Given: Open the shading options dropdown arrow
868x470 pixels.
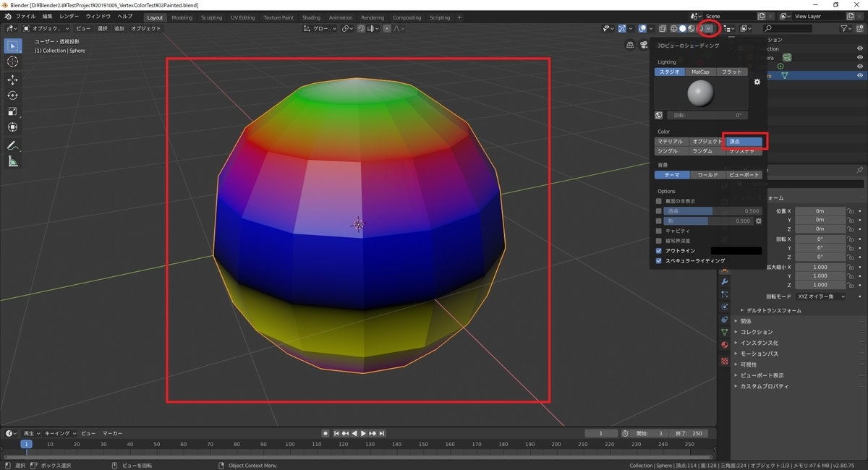Looking at the screenshot, I should point(709,28).
